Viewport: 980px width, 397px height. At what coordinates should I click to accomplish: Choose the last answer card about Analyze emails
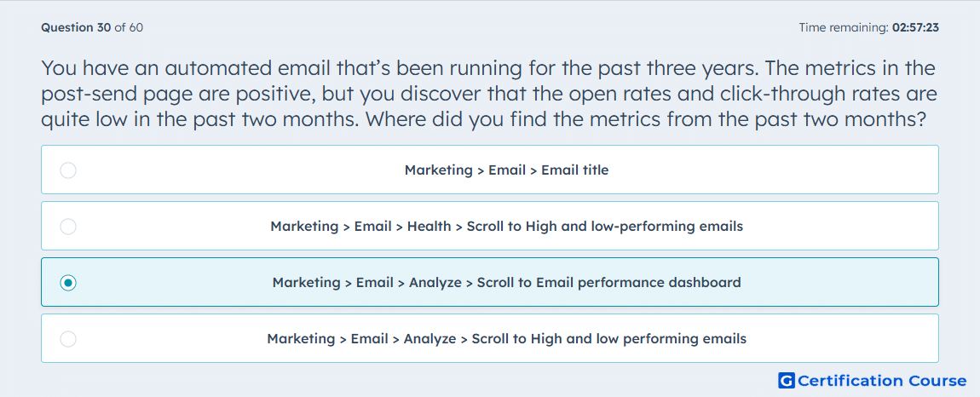(489, 338)
